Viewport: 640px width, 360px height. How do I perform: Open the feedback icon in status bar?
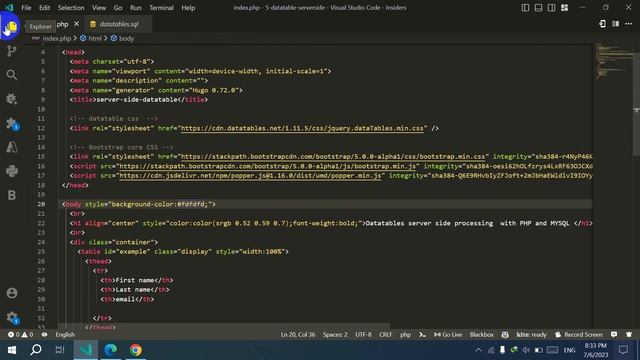614,334
